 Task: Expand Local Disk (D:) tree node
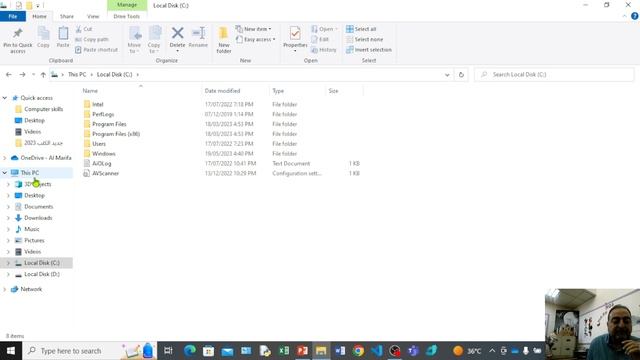coord(8,274)
